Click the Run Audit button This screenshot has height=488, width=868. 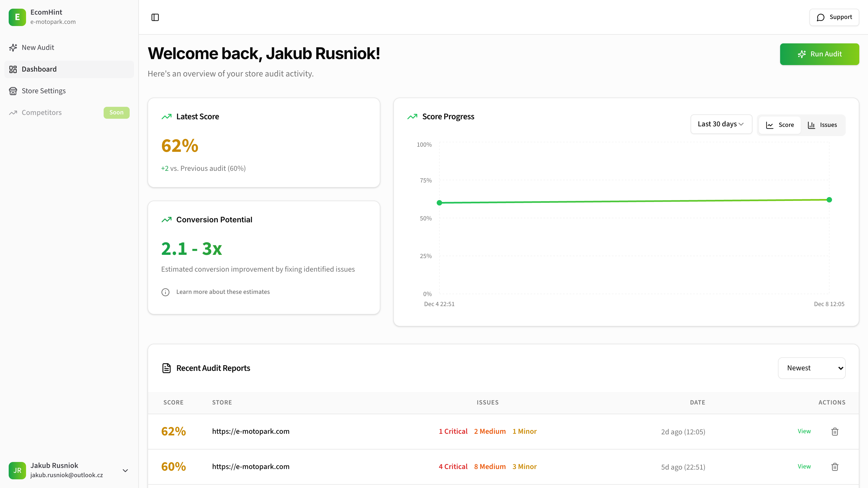[819, 54]
